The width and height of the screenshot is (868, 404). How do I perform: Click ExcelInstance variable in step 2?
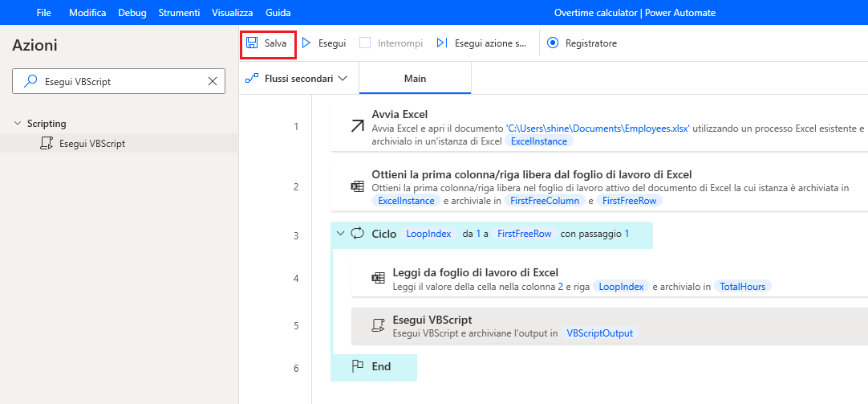point(406,201)
